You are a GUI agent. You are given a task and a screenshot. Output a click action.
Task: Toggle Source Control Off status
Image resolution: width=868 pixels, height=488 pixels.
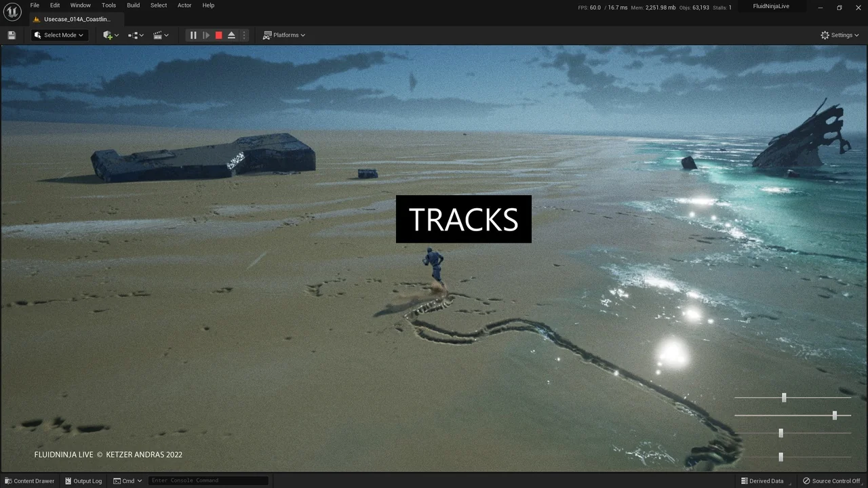tap(832, 481)
